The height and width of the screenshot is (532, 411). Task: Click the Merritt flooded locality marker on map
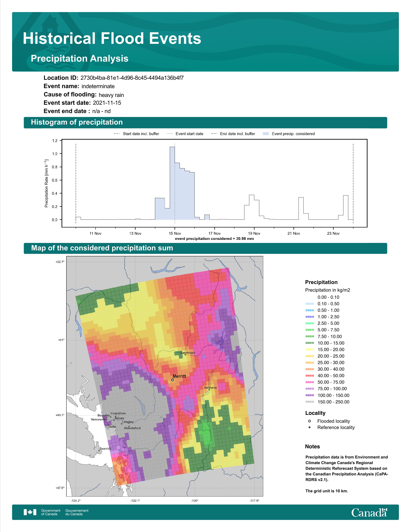coord(172,380)
